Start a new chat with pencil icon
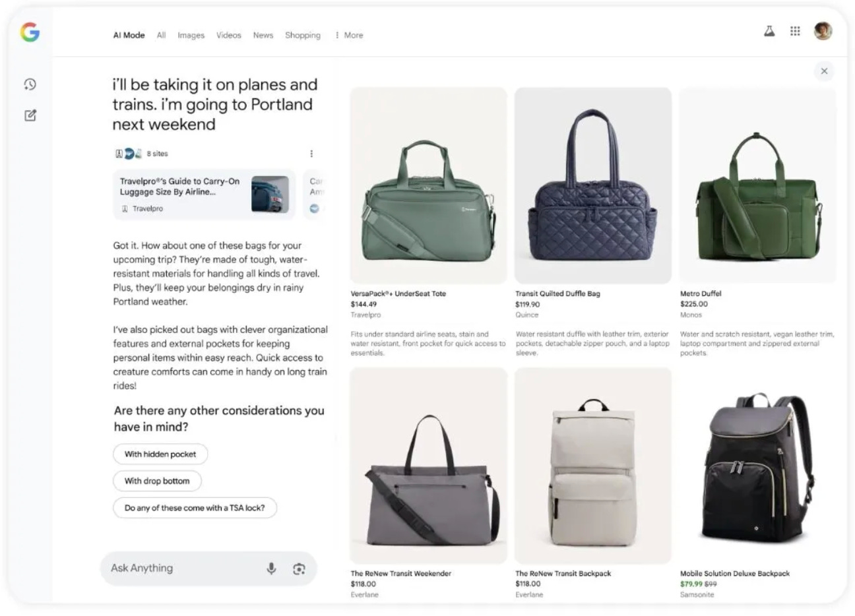Screen dimensions: 855x616 coord(30,115)
